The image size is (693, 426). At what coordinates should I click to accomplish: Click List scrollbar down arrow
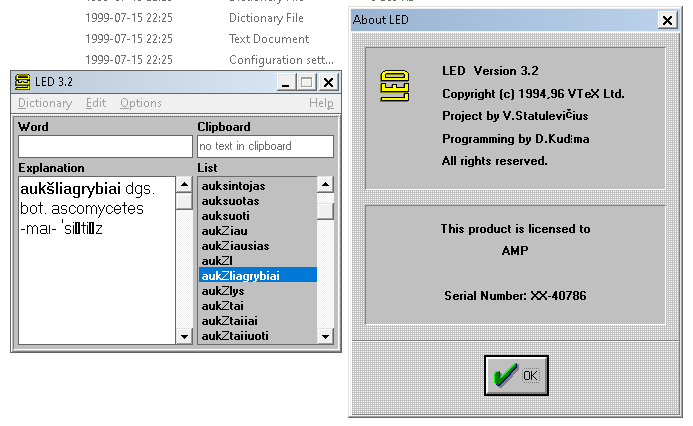(325, 336)
